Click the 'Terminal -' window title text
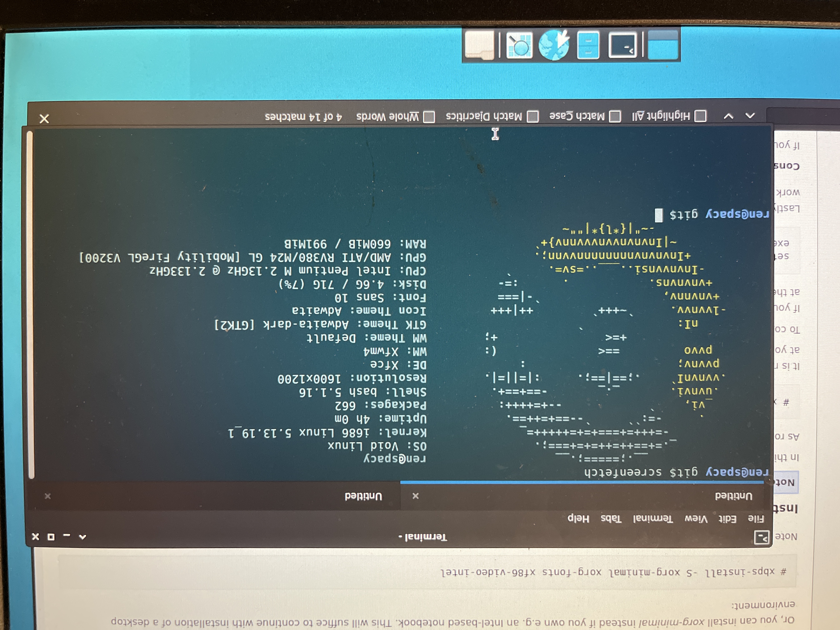Viewport: 840px width, 630px height. 423,537
